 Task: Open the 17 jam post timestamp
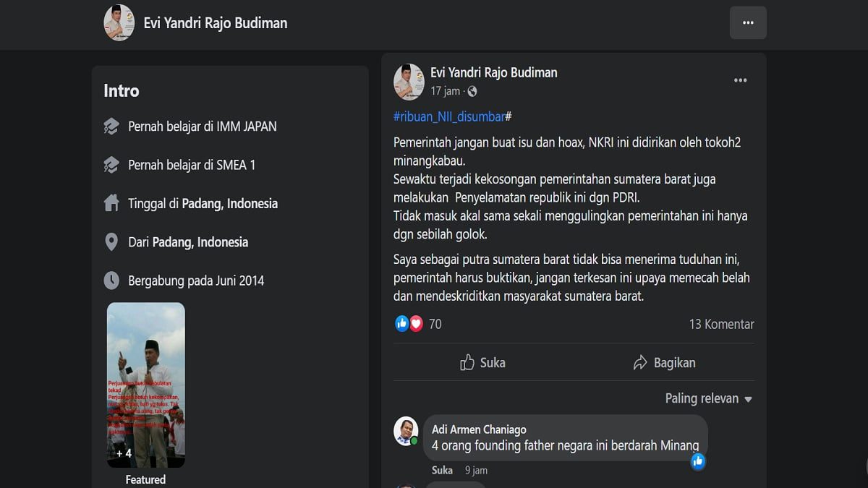(x=445, y=91)
